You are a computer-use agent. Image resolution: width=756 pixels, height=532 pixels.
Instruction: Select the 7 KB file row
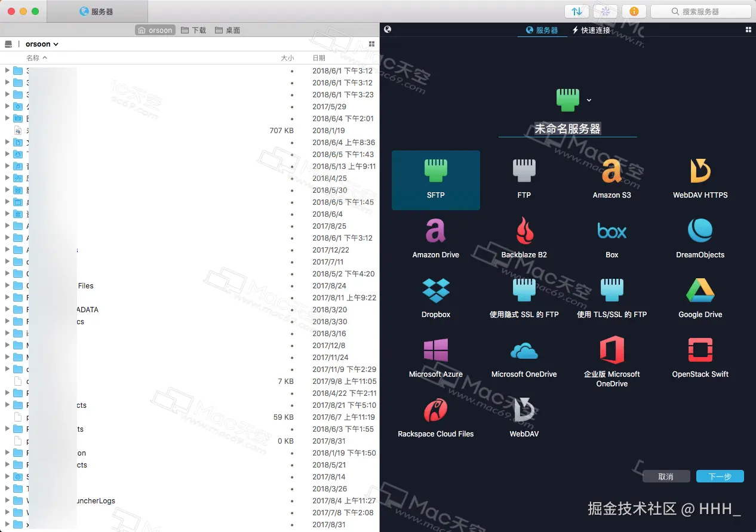[x=189, y=381]
